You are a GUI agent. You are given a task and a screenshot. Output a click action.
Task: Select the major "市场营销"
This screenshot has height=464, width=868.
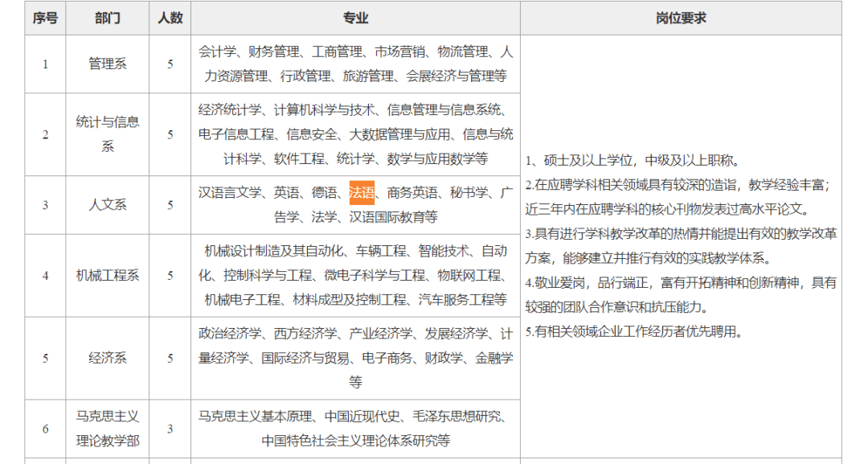coord(399,52)
